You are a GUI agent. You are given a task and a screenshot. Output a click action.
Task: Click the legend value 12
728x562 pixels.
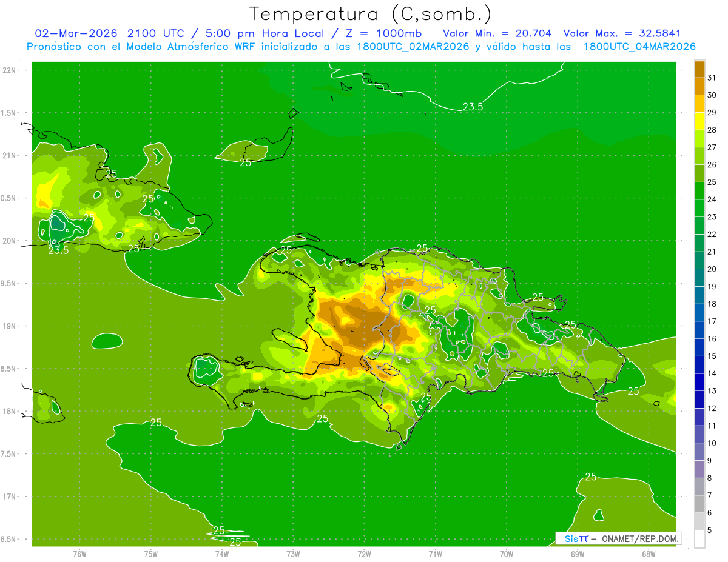pos(712,409)
